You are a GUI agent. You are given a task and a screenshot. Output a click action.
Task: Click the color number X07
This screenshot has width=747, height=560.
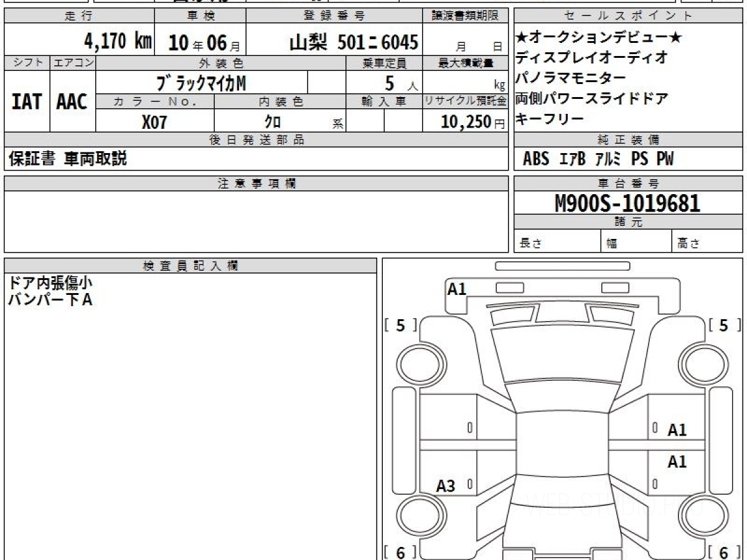(154, 122)
